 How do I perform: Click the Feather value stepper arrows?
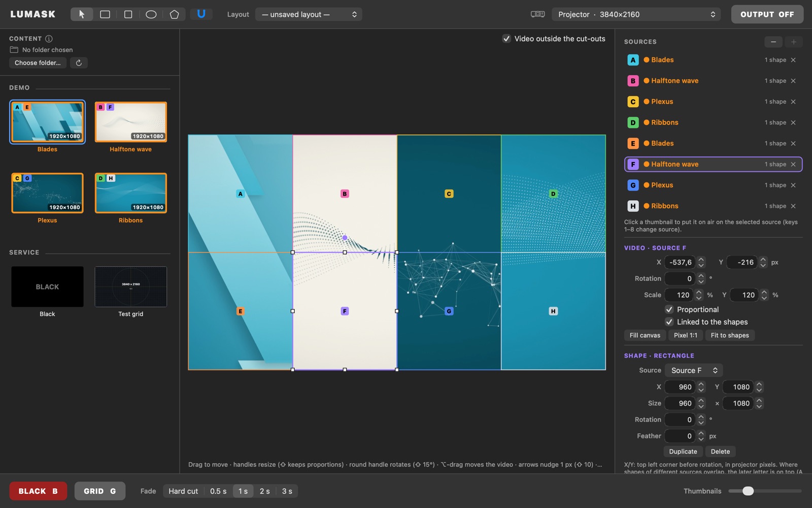(701, 436)
